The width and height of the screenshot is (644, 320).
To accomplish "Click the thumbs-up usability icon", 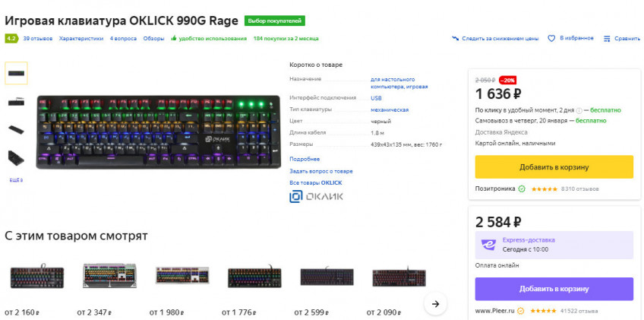I will (174, 38).
